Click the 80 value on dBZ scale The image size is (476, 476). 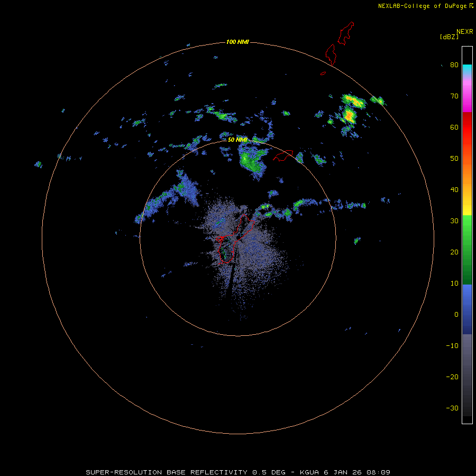[454, 65]
